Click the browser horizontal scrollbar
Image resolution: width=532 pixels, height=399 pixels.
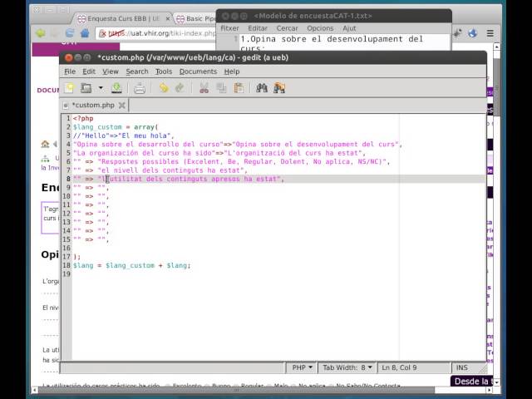pyautogui.click(x=236, y=390)
